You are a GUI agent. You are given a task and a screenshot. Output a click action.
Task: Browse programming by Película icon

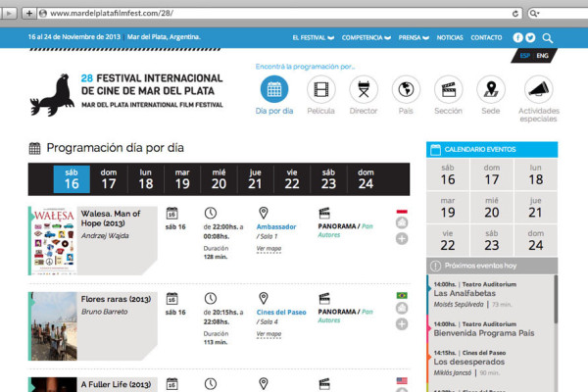pyautogui.click(x=321, y=89)
